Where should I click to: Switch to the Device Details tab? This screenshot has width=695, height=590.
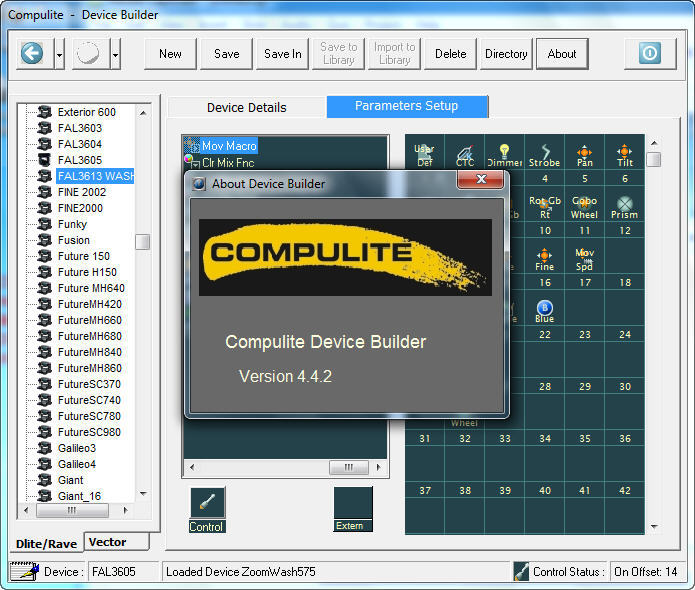coord(246,107)
